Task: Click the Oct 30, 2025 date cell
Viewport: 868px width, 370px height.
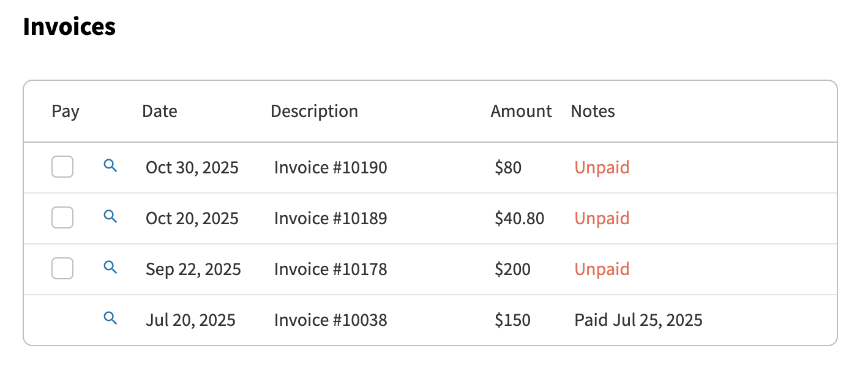Action: [x=192, y=167]
